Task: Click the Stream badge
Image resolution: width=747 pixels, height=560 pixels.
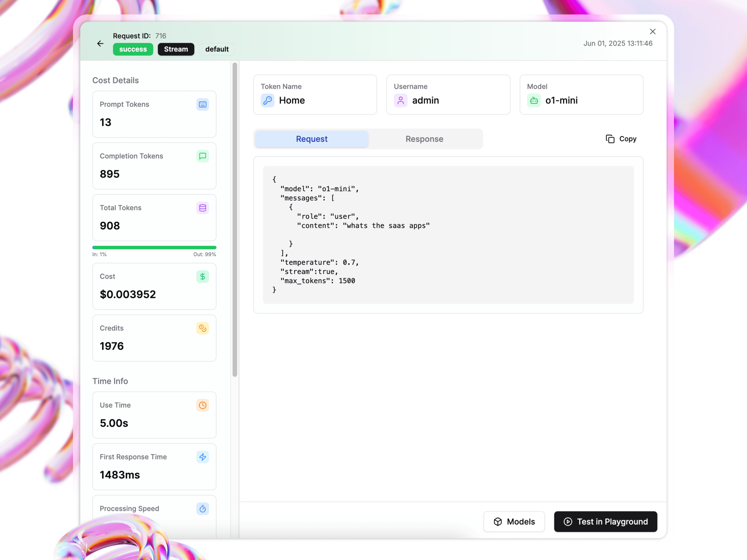Action: (x=176, y=49)
